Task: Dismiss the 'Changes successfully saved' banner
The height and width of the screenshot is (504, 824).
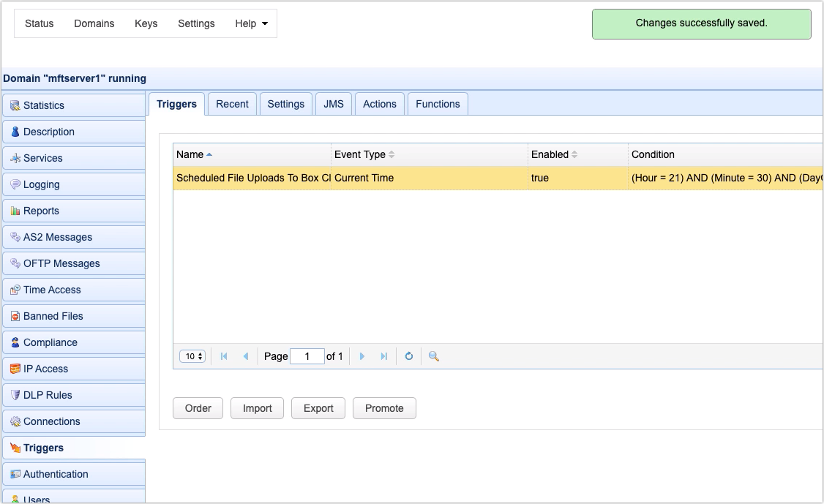Action: point(700,23)
